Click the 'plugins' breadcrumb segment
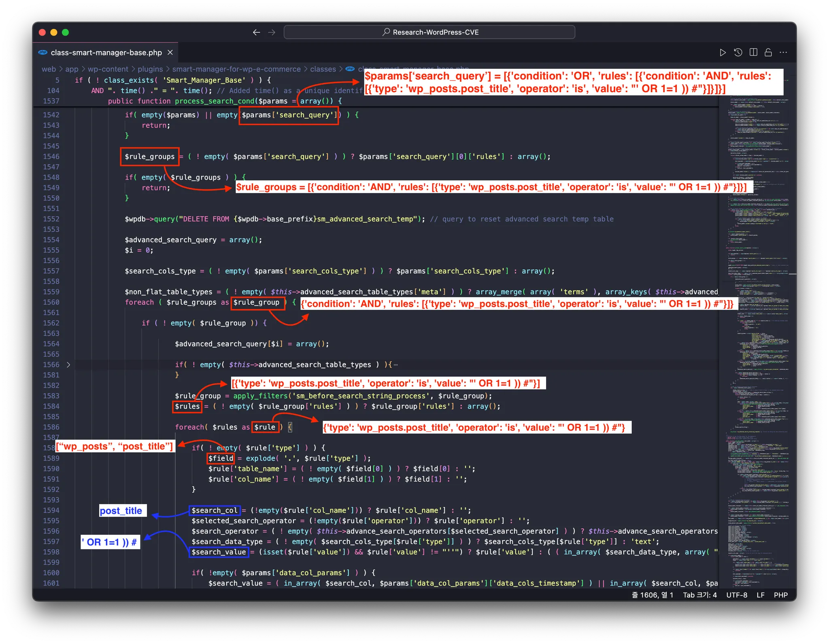829x644 pixels. 150,69
